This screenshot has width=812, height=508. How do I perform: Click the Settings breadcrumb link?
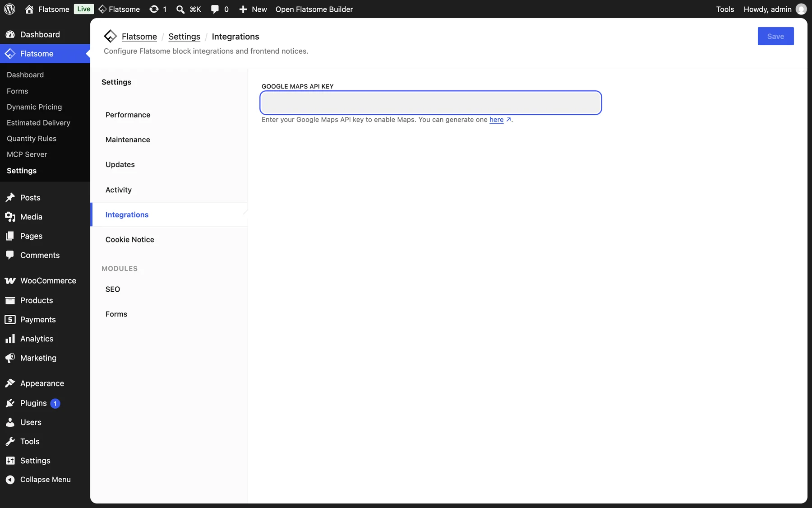tap(184, 37)
